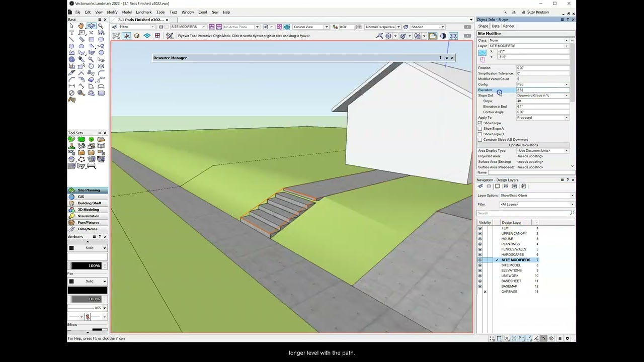Enable Show Slope A checkbox

[480, 129]
